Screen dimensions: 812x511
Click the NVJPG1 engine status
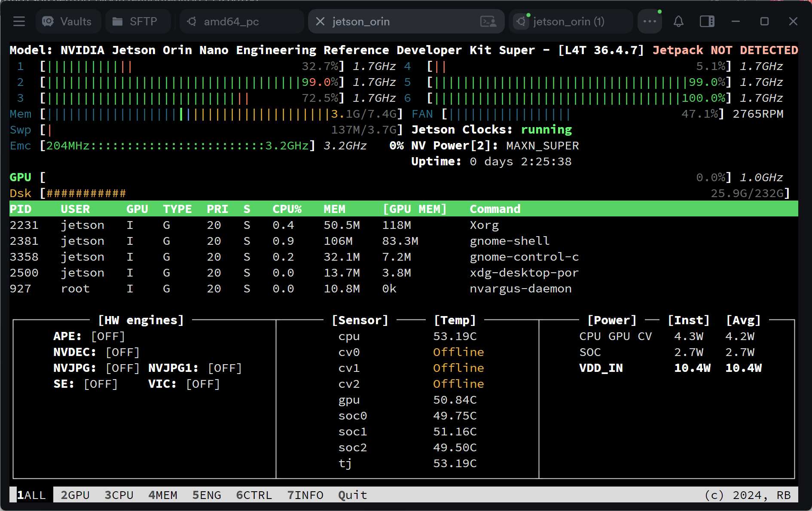[225, 368]
